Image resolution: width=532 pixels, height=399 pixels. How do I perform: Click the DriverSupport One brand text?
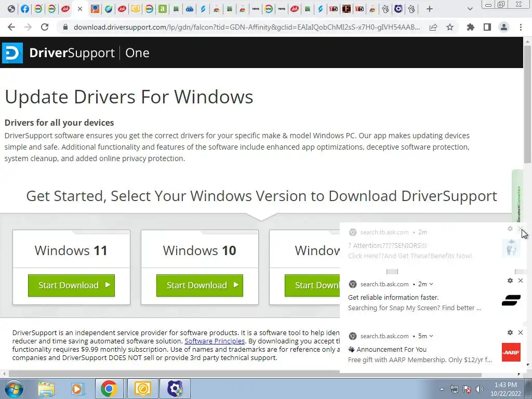89,53
